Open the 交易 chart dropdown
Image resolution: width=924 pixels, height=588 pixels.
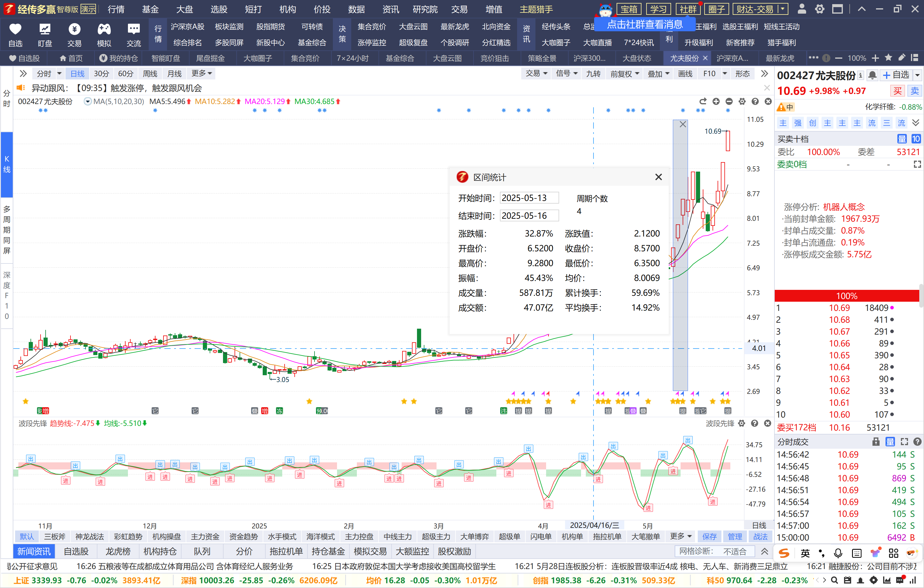click(x=536, y=73)
